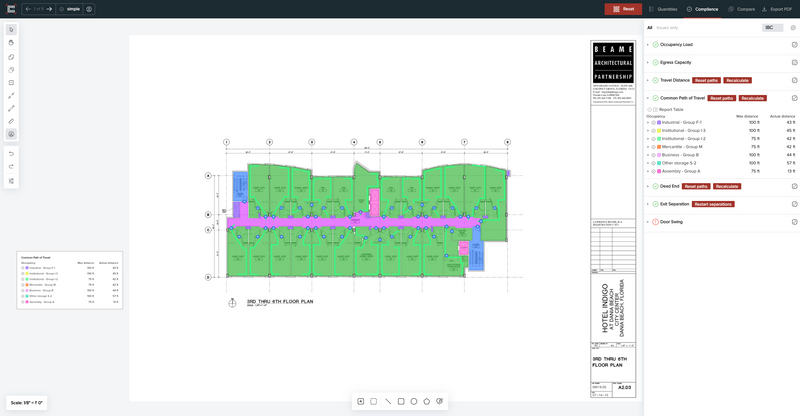The image size is (800, 416).
Task: Select the ruler measurement tool
Action: 11,121
